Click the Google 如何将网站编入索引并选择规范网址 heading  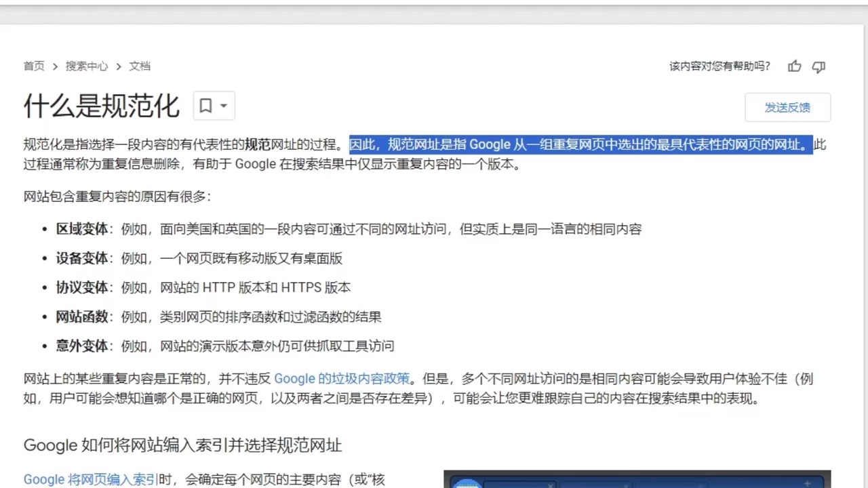pyautogui.click(x=183, y=445)
